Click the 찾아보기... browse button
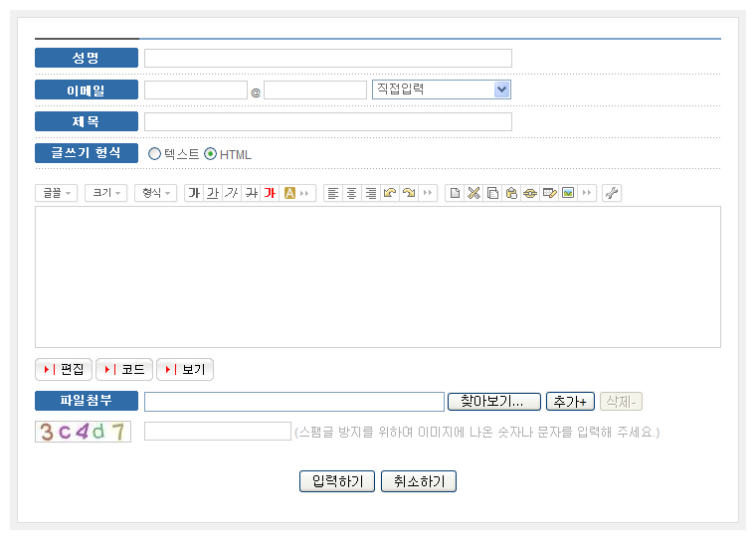 tap(494, 402)
